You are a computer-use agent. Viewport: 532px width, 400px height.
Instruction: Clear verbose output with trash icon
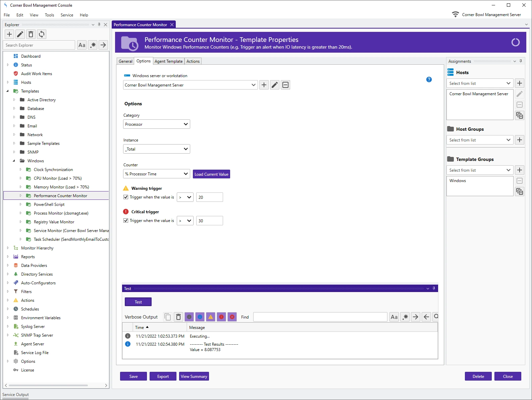click(178, 317)
